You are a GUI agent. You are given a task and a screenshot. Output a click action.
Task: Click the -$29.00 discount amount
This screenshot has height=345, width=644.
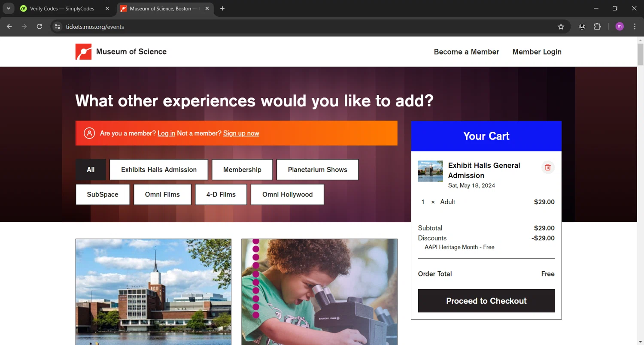pos(543,238)
